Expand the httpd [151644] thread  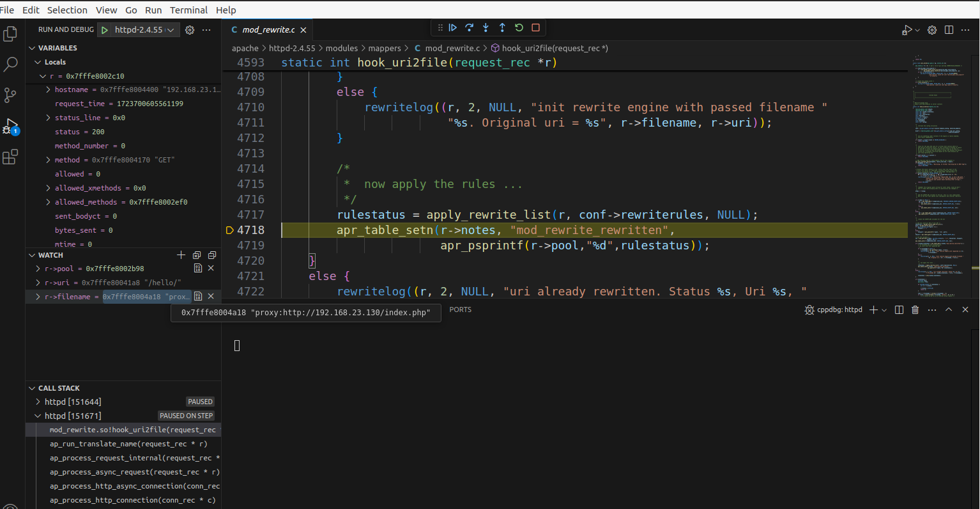tap(38, 402)
